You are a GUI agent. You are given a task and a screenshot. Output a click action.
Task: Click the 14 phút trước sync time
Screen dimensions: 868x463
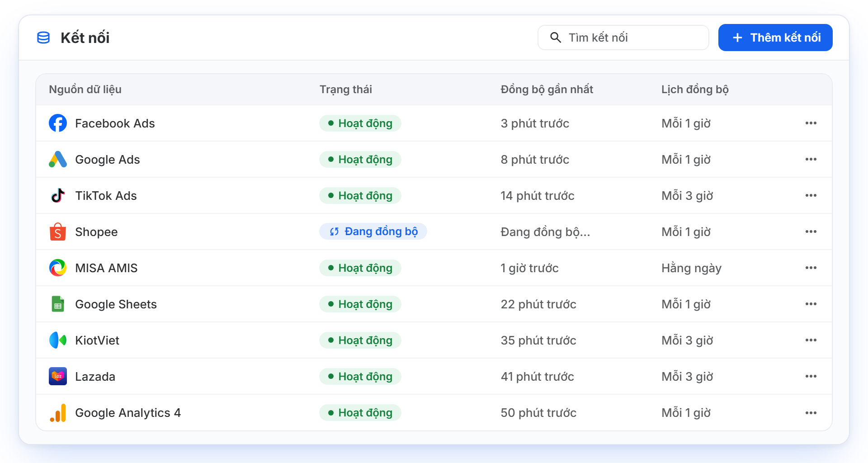tap(538, 195)
